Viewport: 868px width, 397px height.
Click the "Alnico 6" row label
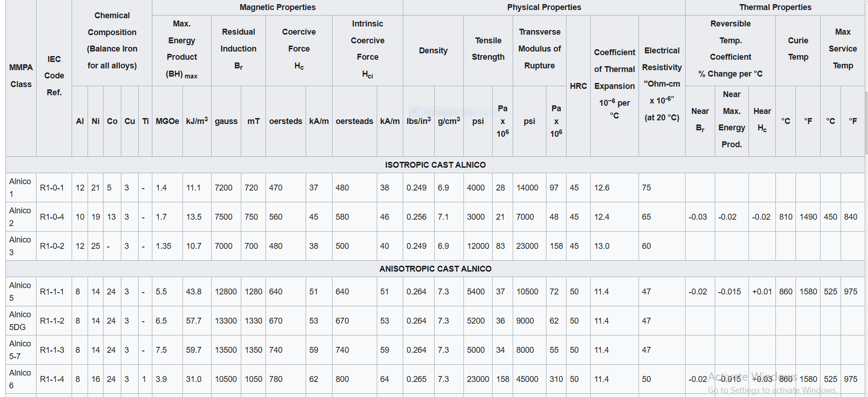point(20,379)
